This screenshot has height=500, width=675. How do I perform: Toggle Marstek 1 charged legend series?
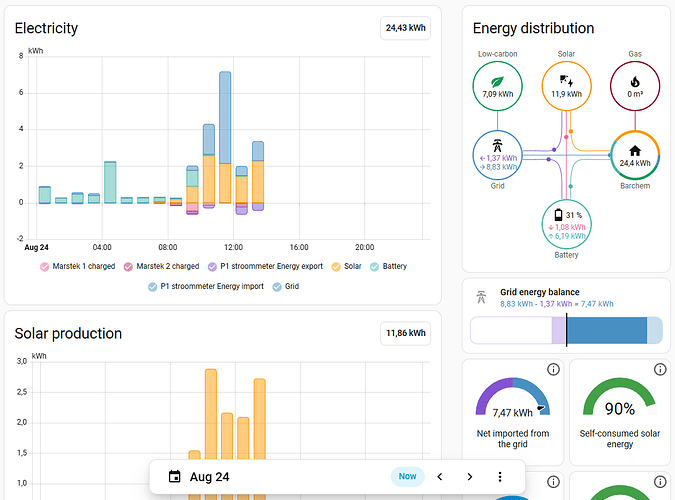pos(77,267)
